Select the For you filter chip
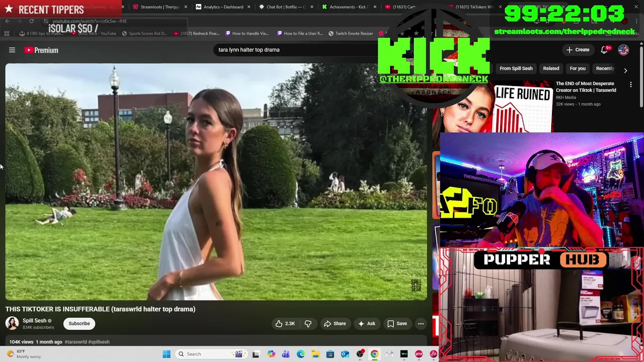This screenshot has width=644, height=362. pyautogui.click(x=578, y=68)
